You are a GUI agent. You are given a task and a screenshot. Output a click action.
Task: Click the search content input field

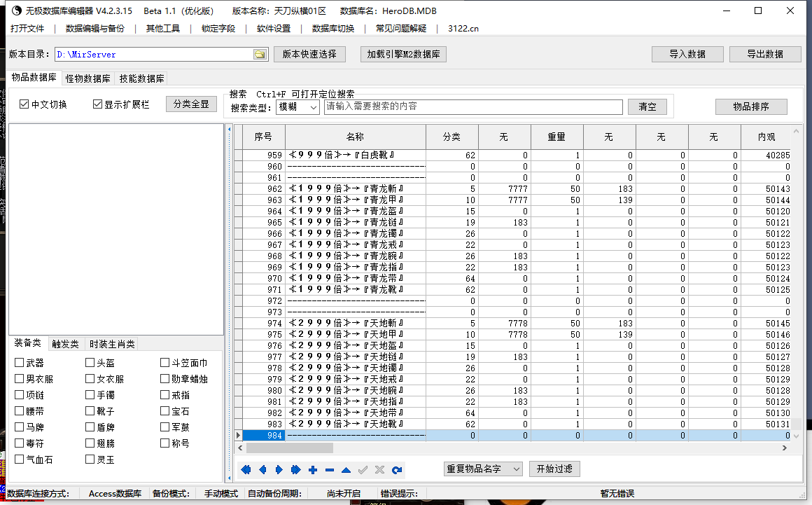point(473,106)
